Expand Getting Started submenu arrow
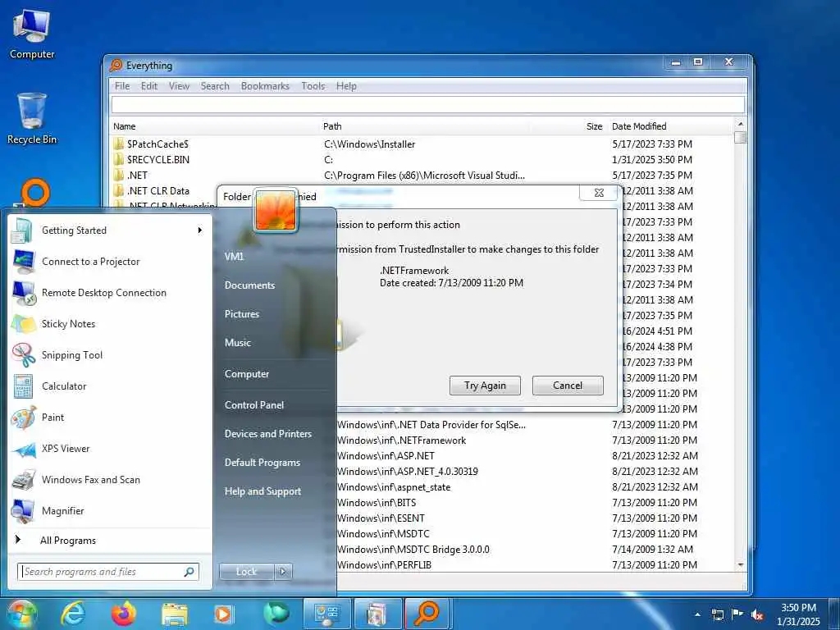The height and width of the screenshot is (630, 840). tap(199, 231)
